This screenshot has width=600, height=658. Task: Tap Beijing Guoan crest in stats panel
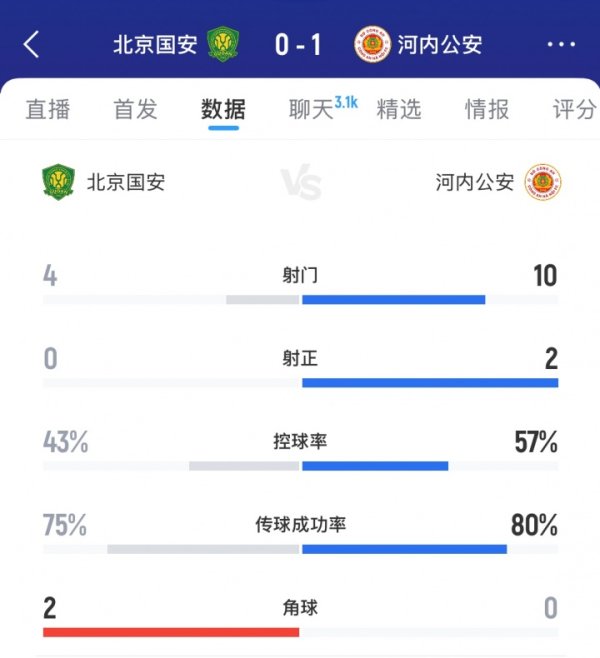click(59, 182)
